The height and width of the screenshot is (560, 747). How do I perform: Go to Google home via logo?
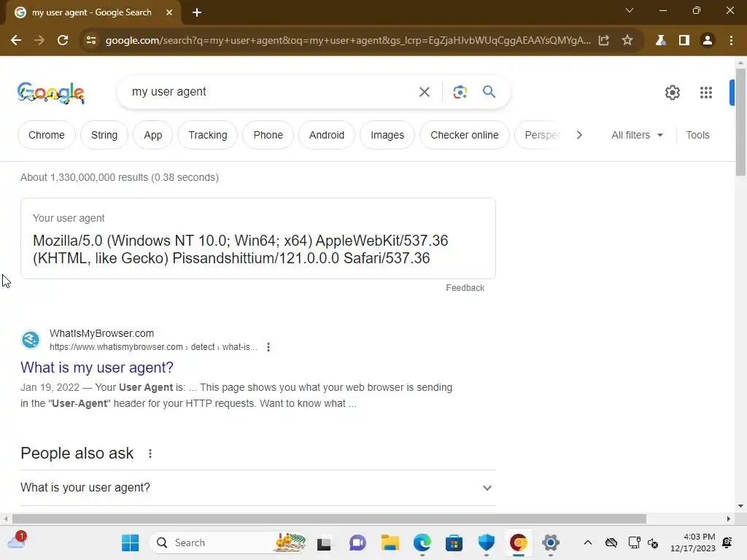click(x=51, y=93)
